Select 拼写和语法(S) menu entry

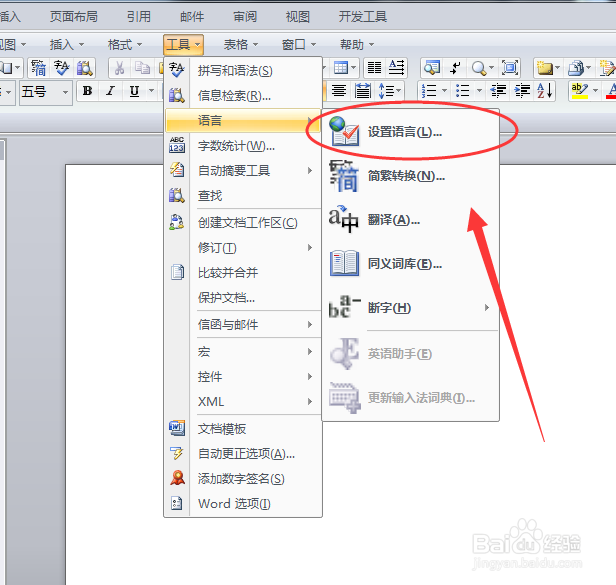[x=243, y=71]
